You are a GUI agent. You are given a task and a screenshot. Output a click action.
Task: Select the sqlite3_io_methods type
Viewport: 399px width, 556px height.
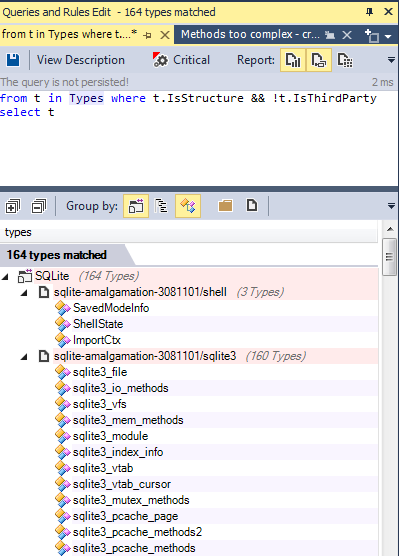click(x=121, y=388)
